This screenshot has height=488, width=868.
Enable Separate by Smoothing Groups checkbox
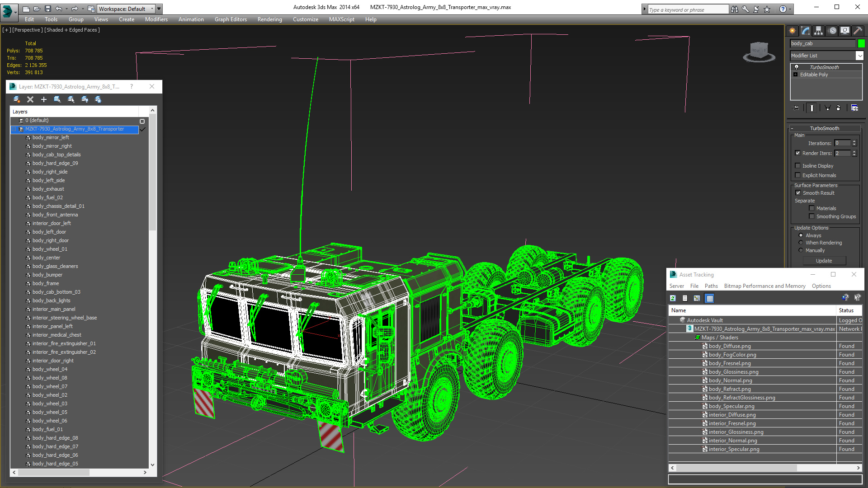coord(812,216)
